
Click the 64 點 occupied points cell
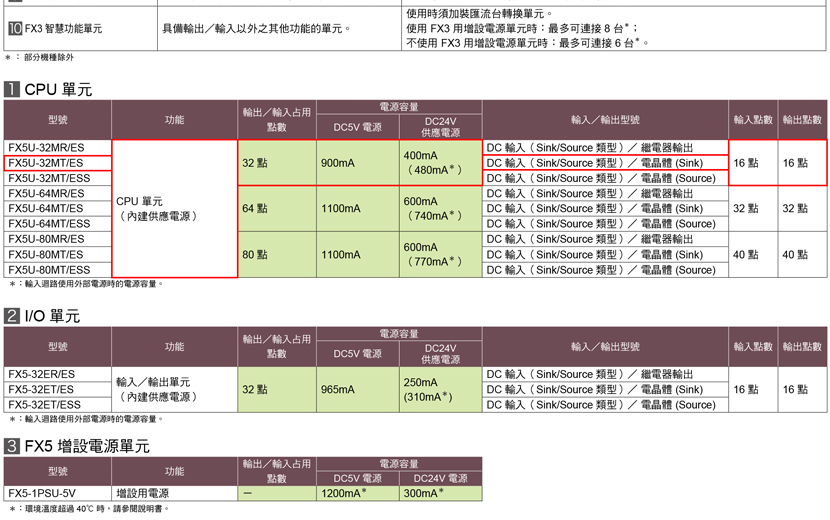[277, 209]
